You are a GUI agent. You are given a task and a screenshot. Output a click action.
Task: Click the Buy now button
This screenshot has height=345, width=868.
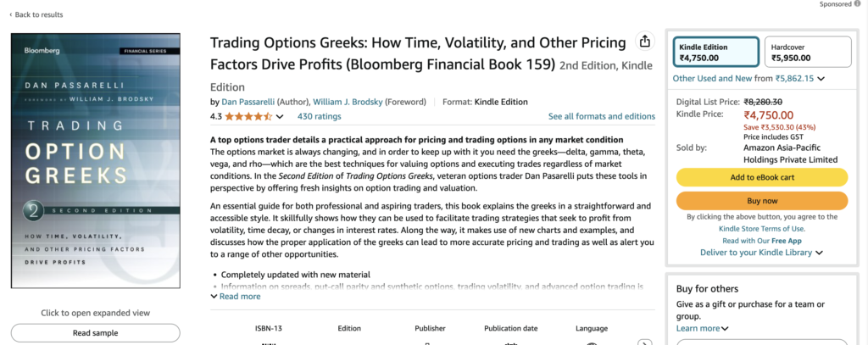pyautogui.click(x=762, y=200)
